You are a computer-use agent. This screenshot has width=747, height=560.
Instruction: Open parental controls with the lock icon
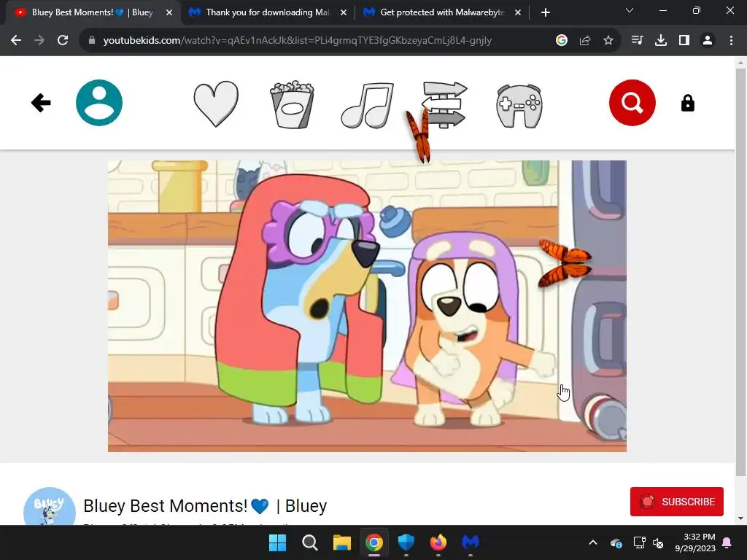(687, 103)
